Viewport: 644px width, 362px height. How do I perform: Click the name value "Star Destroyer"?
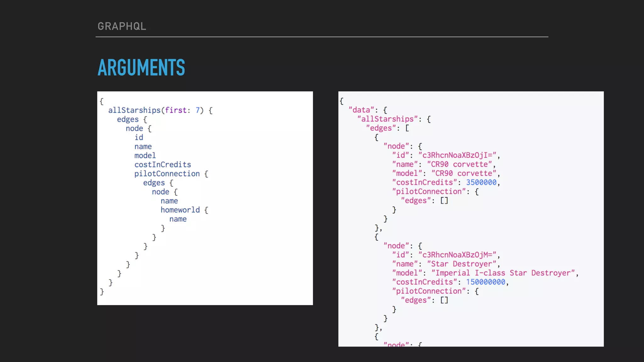pyautogui.click(x=462, y=264)
